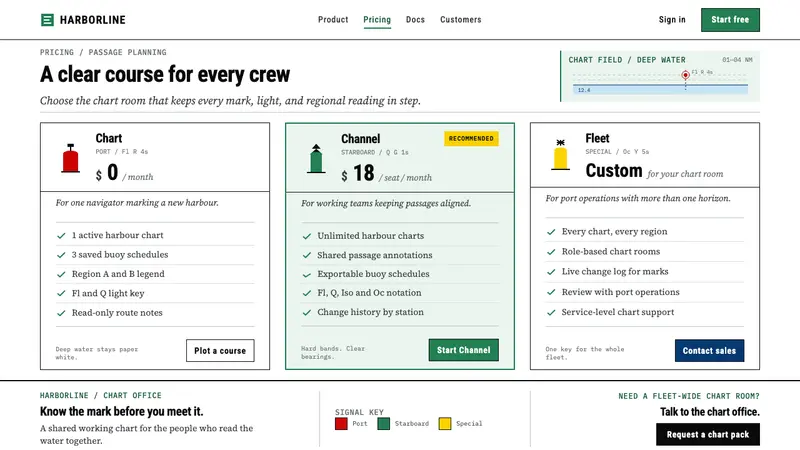This screenshot has width=800, height=450.
Task: Click checkmark beside Exportable buoy schedules
Action: click(307, 274)
